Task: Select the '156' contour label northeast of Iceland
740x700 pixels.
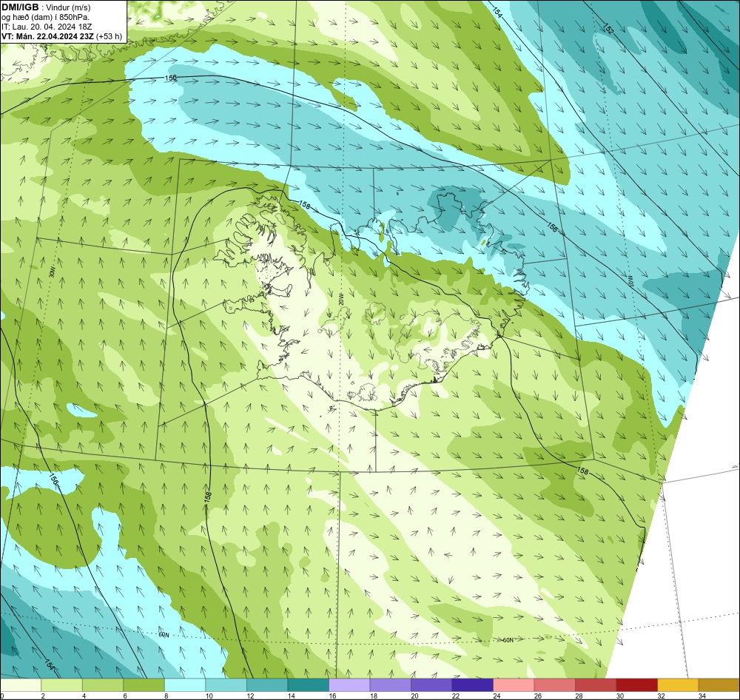Action: (552, 226)
